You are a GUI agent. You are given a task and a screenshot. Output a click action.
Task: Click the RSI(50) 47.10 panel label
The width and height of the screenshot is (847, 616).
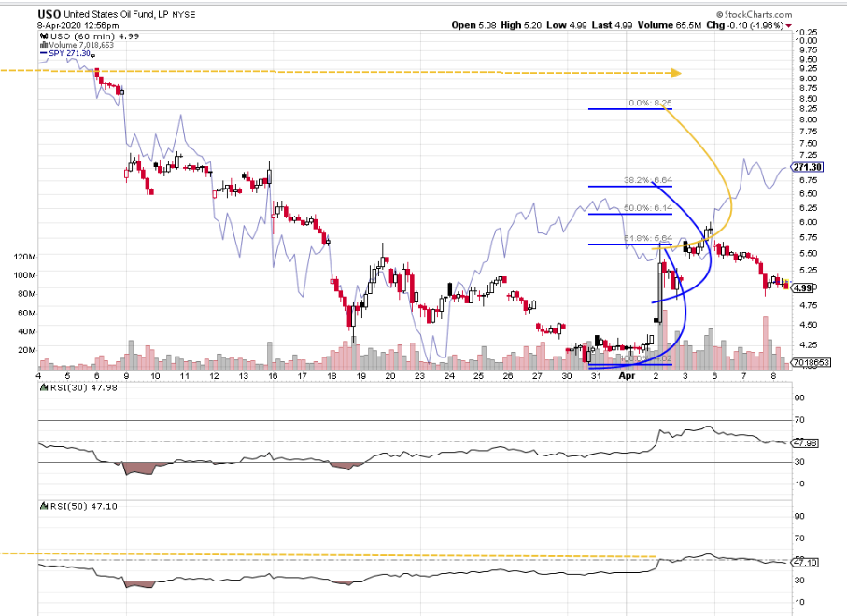tap(84, 507)
